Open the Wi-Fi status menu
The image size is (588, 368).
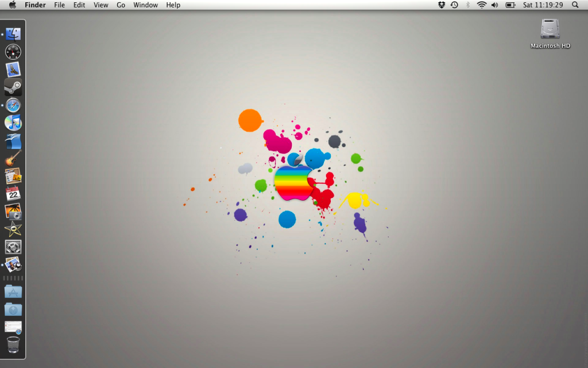coord(482,5)
